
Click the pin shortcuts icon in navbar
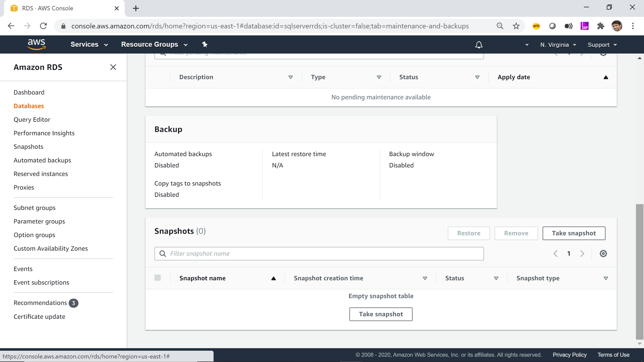[x=205, y=44]
